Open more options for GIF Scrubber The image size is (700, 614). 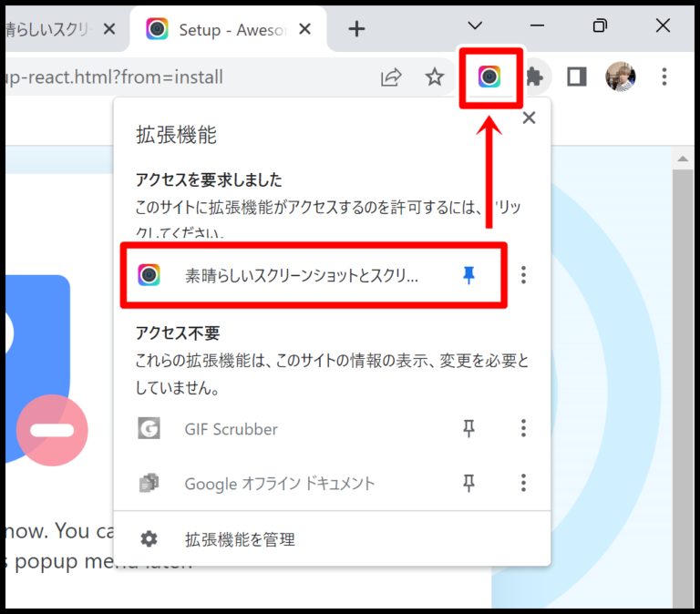pyautogui.click(x=524, y=428)
